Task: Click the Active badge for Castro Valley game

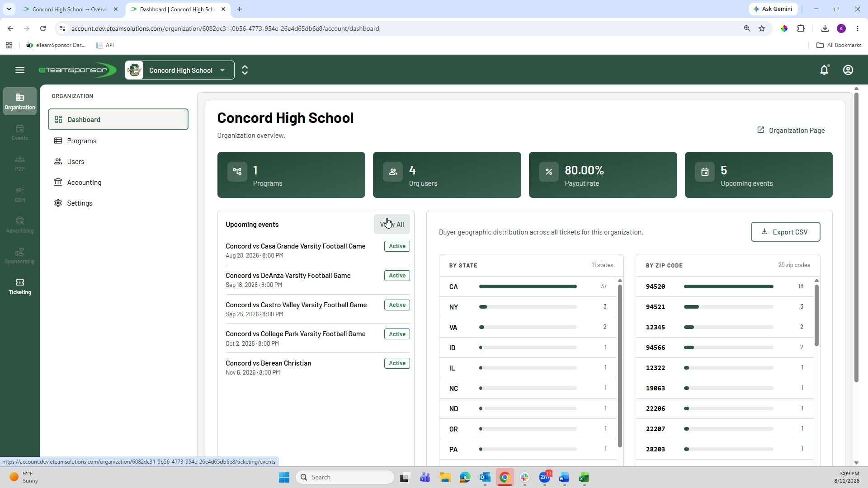Action: point(397,305)
